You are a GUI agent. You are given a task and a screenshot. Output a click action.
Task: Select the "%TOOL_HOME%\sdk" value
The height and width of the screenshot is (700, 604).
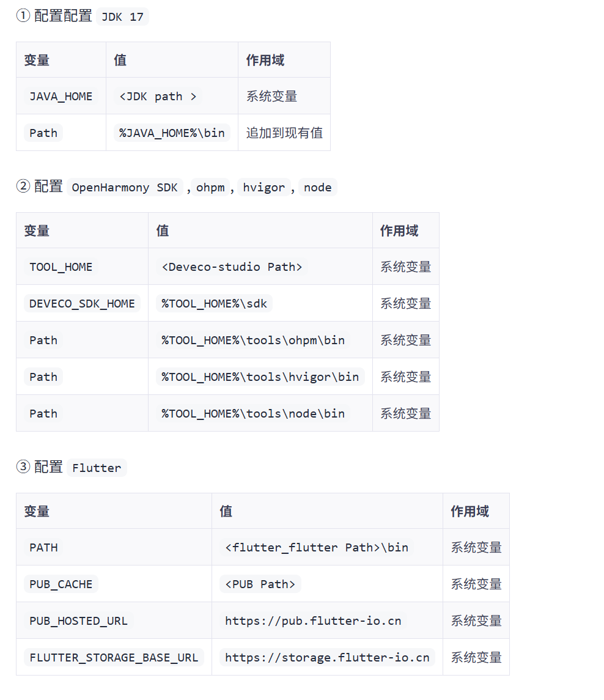(215, 304)
